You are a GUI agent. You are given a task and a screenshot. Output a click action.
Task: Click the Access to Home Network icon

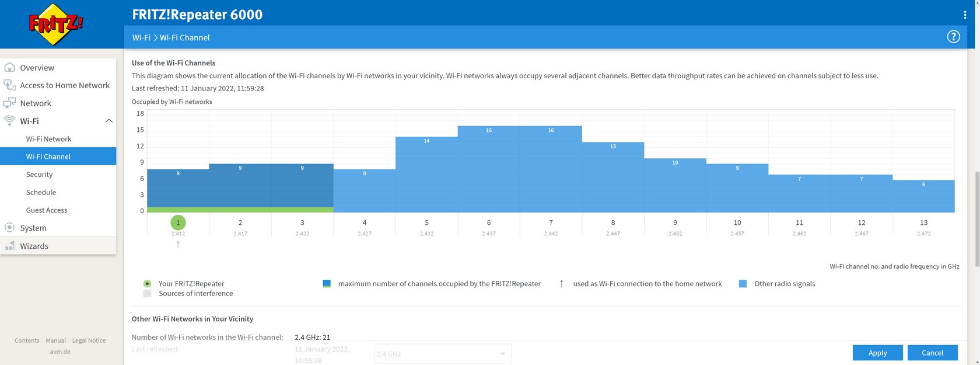pos(9,85)
